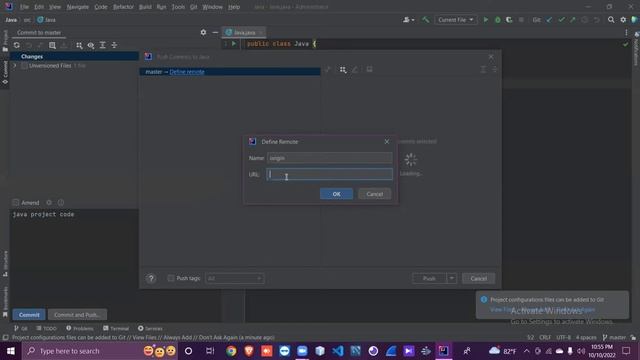Click the Commit button

[29, 315]
